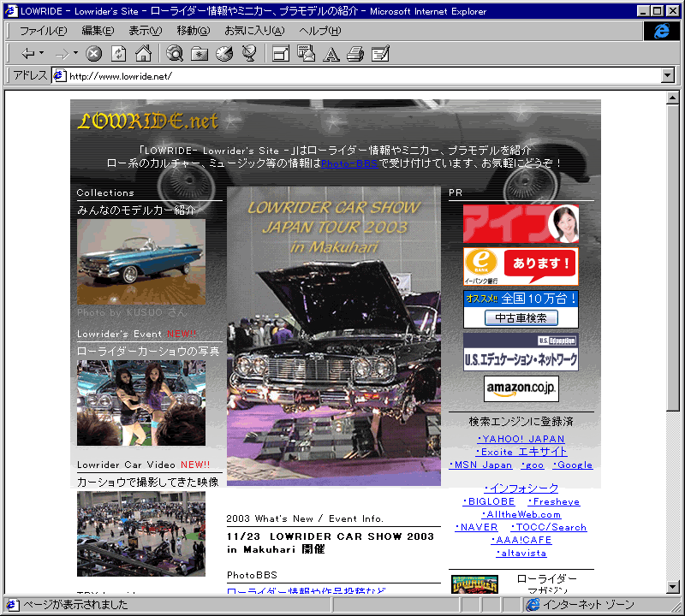This screenshot has height=616, width=685.
Task: Open the 移動(G) menu
Action: coord(194,31)
